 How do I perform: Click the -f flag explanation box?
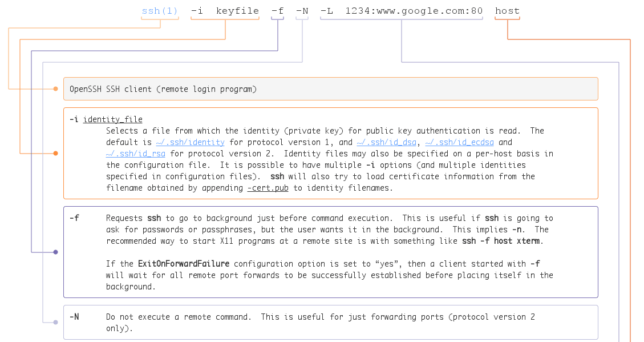331,252
